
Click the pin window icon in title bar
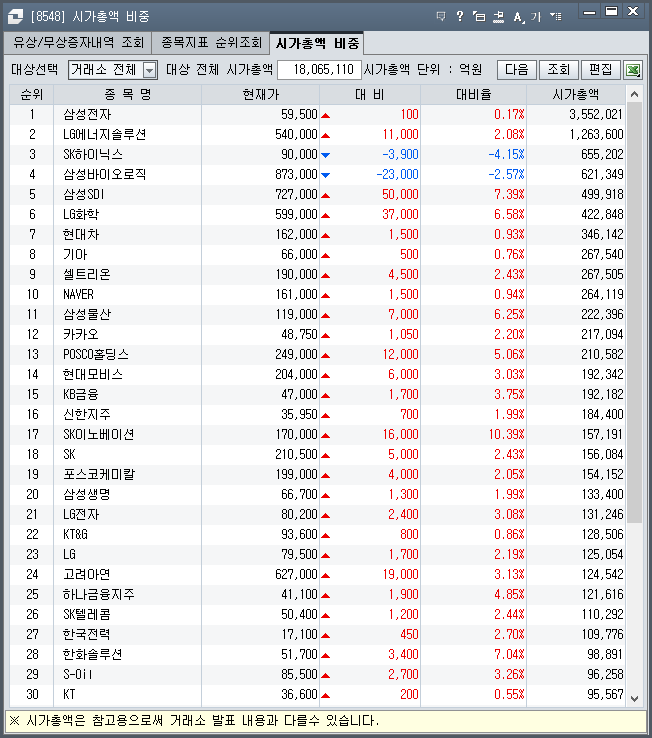(499, 17)
